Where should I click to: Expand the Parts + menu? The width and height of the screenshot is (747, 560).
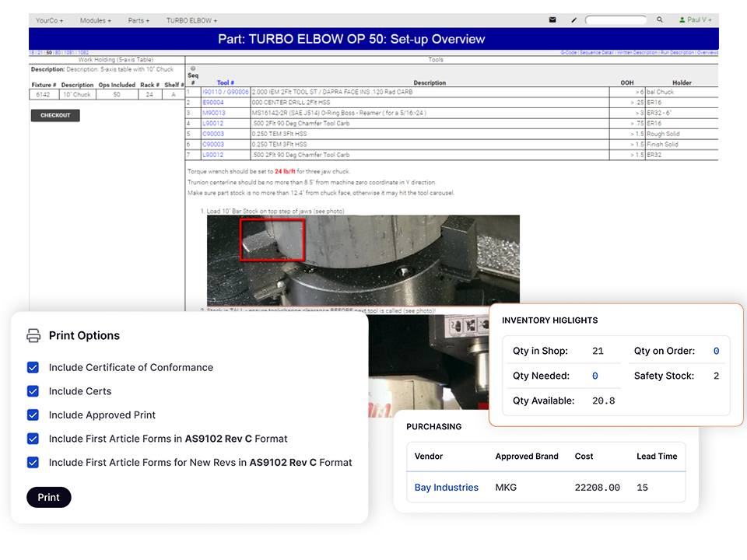pyautogui.click(x=139, y=20)
